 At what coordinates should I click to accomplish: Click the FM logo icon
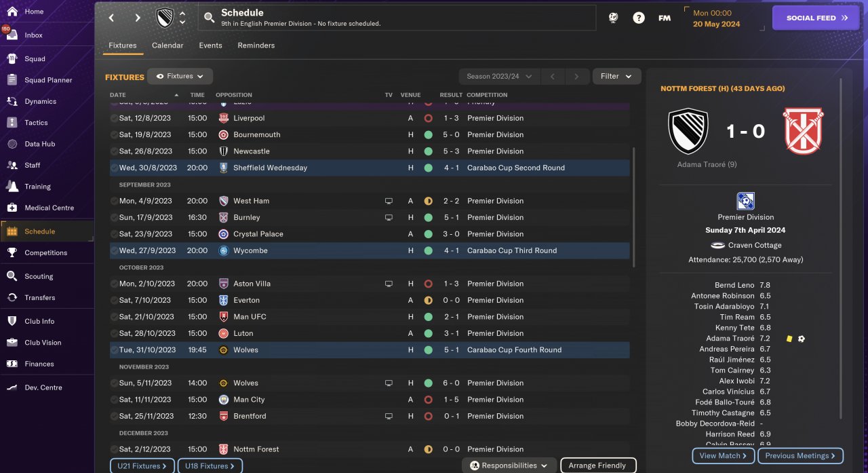pos(665,18)
